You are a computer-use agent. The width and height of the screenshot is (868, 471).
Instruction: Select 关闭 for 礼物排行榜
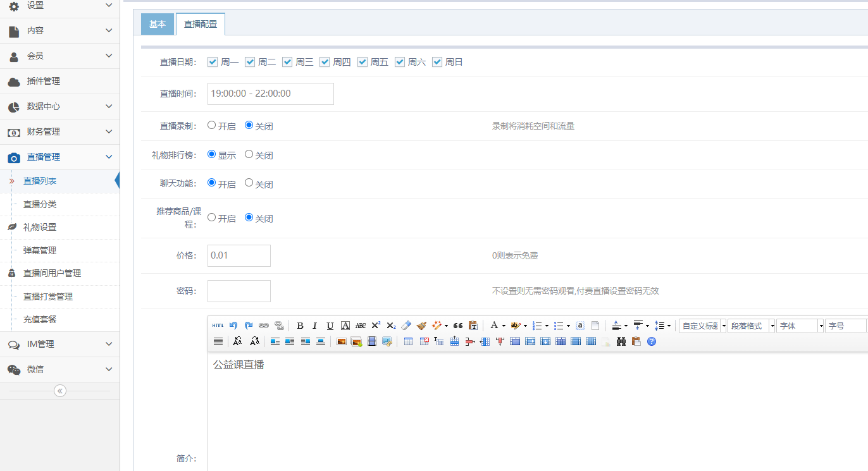click(249, 154)
